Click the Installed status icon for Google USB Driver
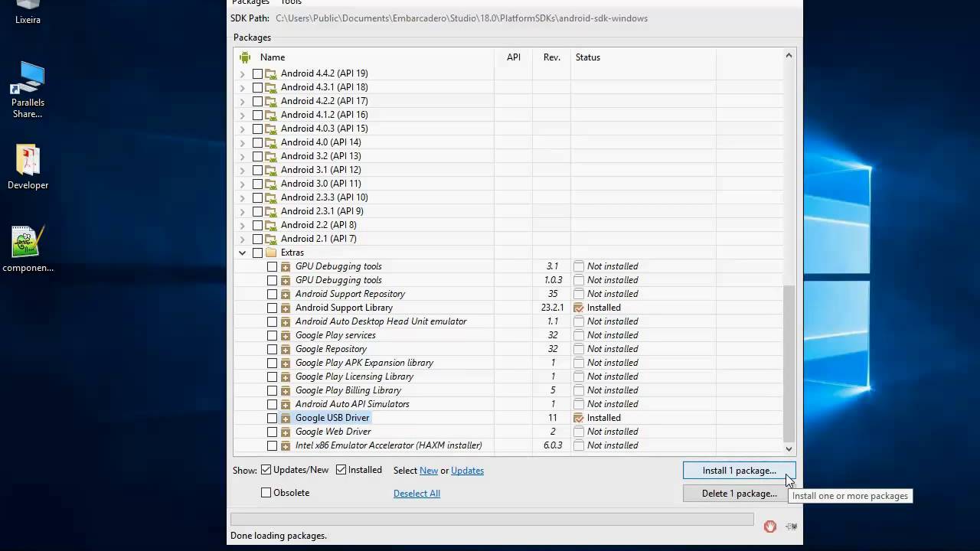This screenshot has height=551, width=980. coord(579,418)
